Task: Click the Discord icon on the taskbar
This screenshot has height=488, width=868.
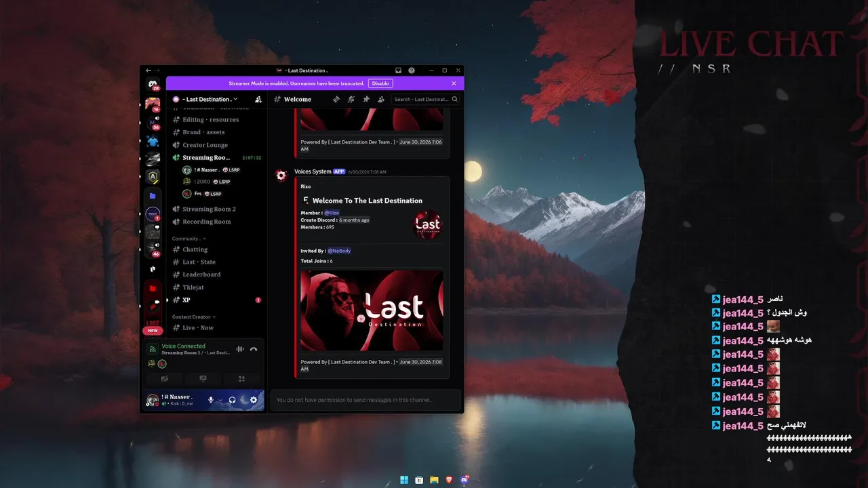Action: pos(465,480)
